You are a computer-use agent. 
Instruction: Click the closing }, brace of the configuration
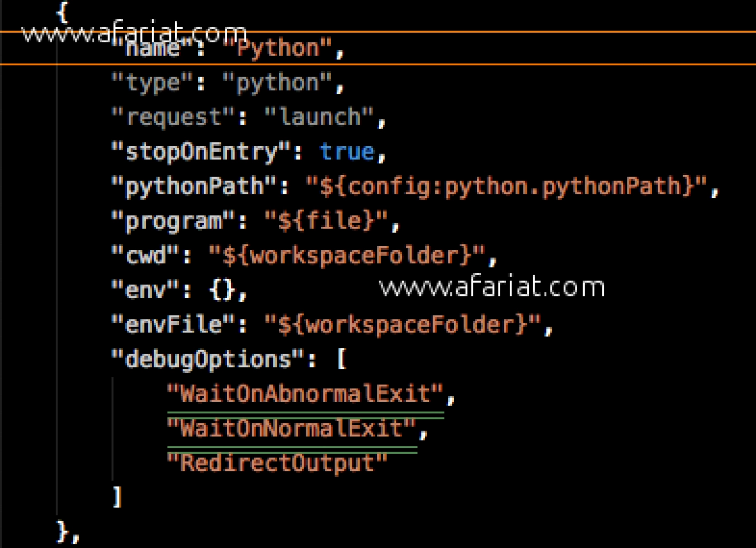tap(68, 532)
